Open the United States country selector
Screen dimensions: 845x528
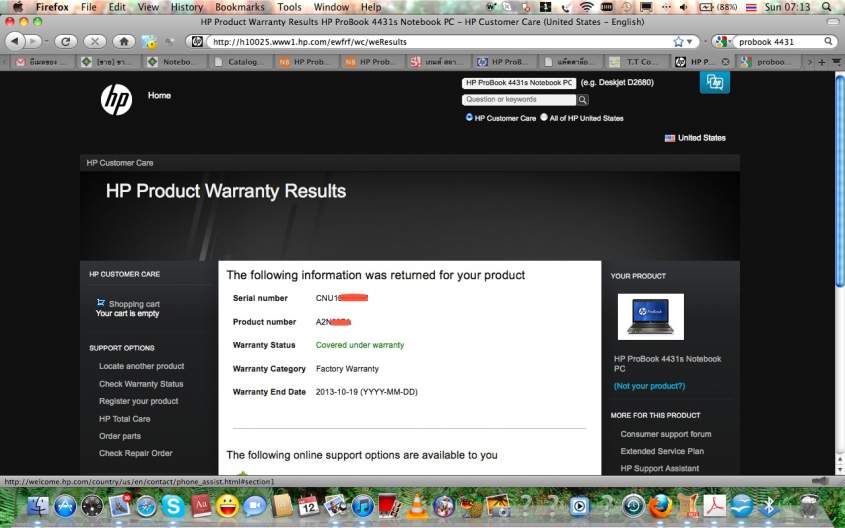(695, 138)
